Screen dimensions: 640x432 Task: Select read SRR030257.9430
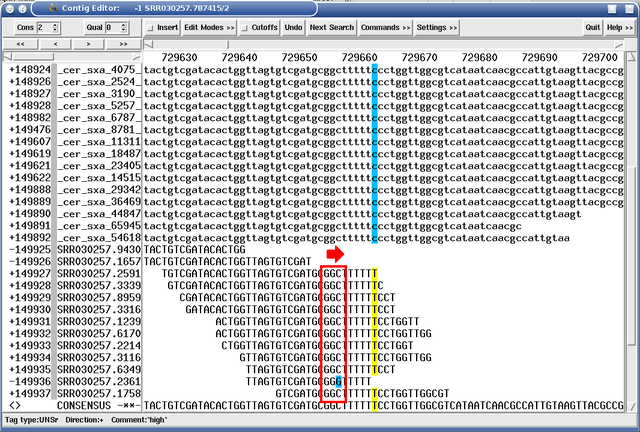pos(98,249)
